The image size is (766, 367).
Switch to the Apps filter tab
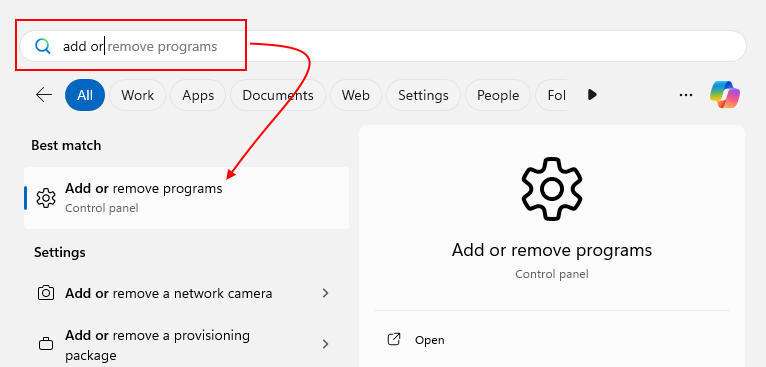(198, 95)
